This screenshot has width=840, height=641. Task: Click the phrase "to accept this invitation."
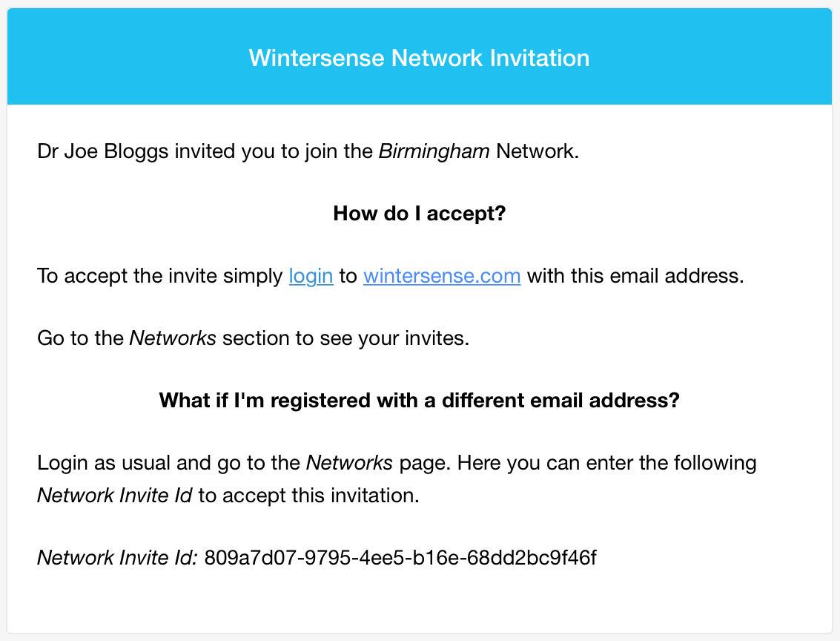pyautogui.click(x=308, y=496)
